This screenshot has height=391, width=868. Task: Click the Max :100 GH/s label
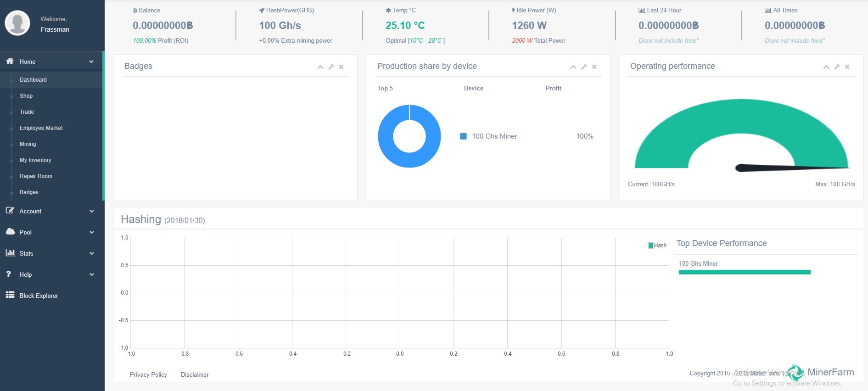point(835,184)
